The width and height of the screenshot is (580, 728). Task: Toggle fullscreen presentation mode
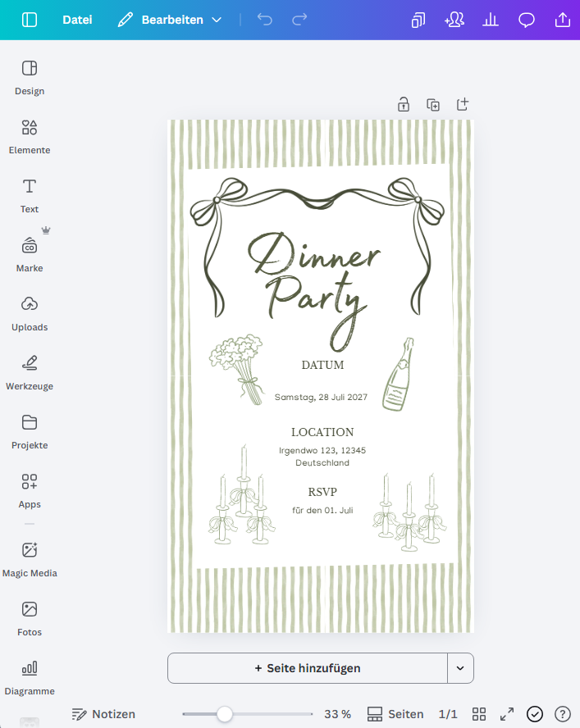click(507, 714)
